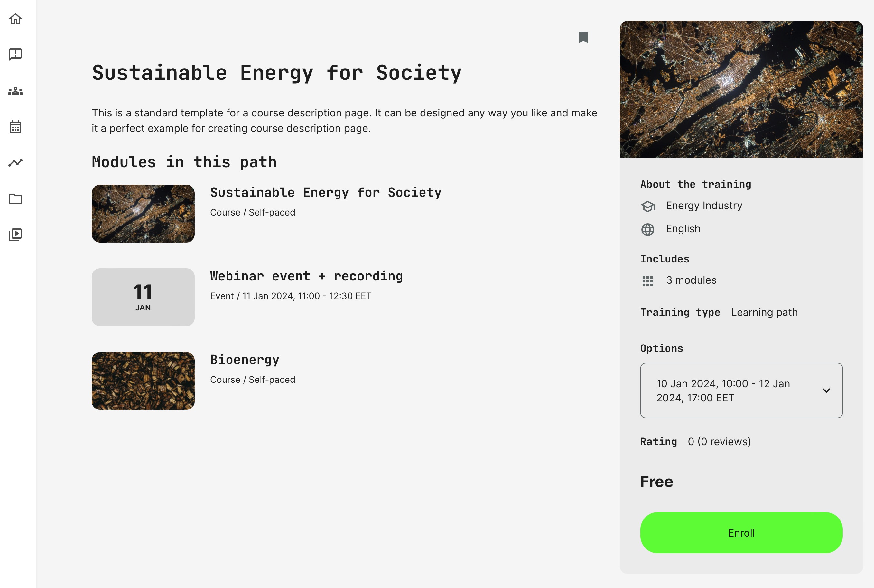Click the 3 modules grid icon
Viewport: 874px width, 588px height.
click(x=647, y=281)
